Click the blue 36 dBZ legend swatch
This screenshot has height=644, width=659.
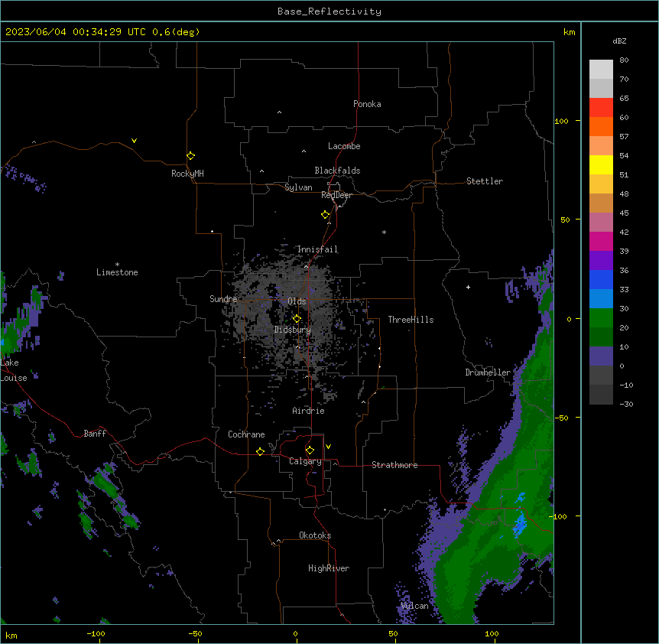[601, 280]
